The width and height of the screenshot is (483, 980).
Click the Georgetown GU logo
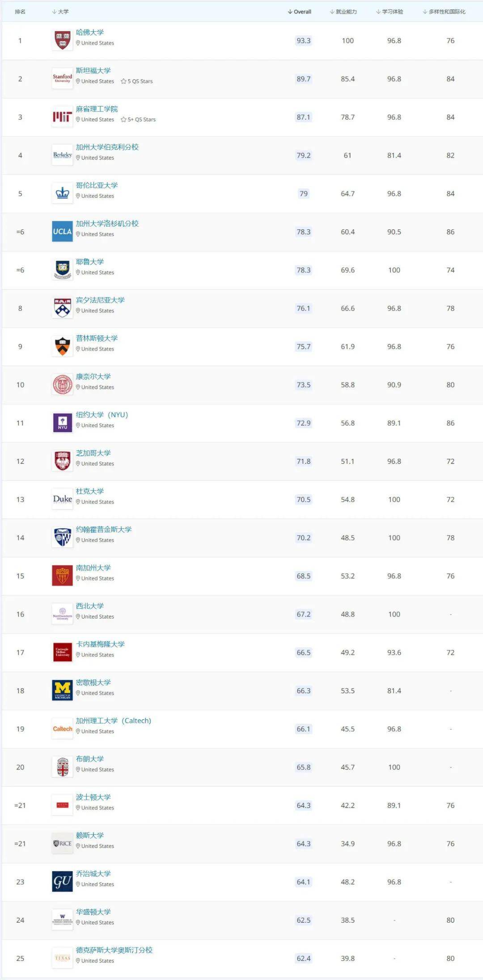pos(62,882)
